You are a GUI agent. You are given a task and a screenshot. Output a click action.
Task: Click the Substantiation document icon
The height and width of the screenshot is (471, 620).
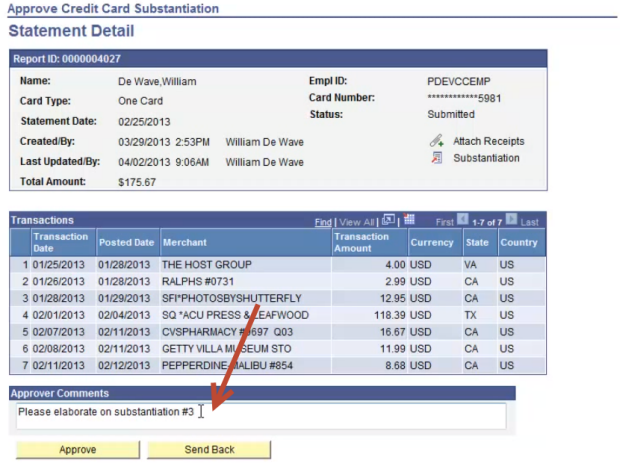click(x=436, y=158)
